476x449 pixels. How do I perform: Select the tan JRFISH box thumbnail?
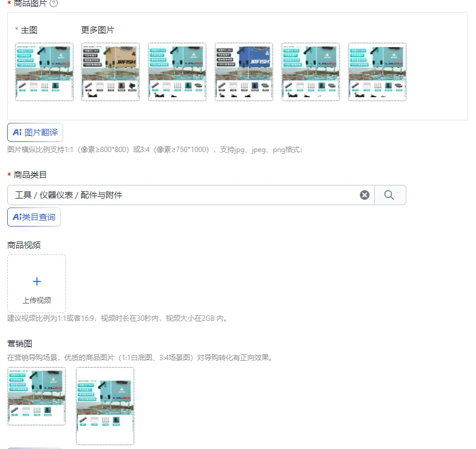click(x=110, y=72)
